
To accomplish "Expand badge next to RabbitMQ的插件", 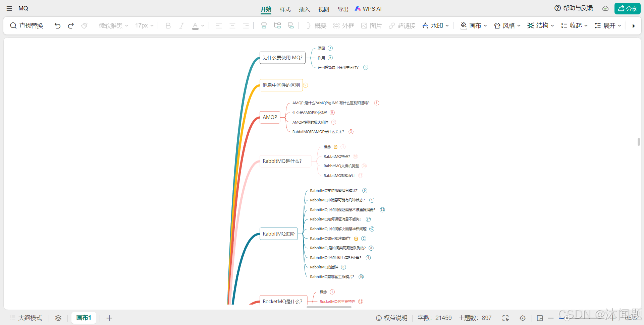I will [x=343, y=267].
